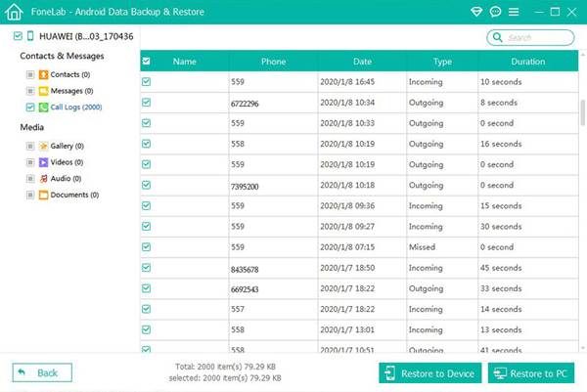
Task: Sort by Duration column header
Action: click(x=528, y=62)
